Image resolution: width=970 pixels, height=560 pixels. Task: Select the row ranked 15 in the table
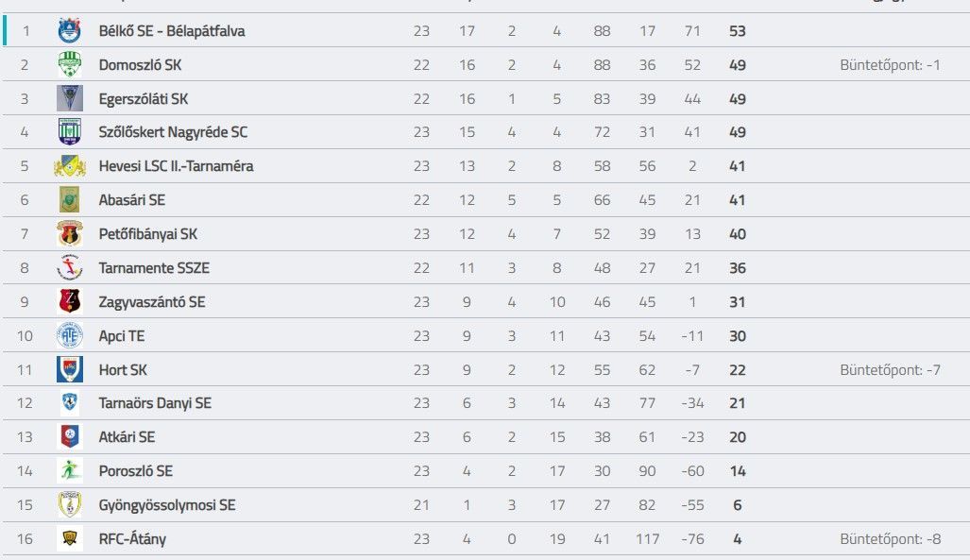(x=485, y=505)
